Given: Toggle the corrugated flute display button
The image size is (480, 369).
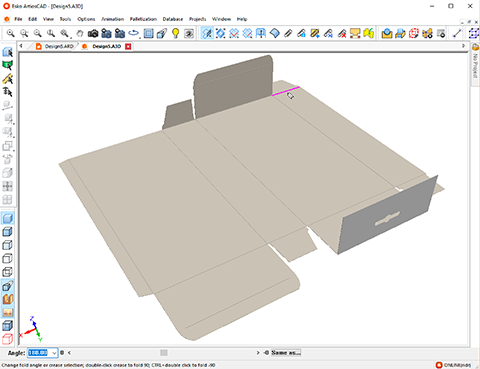Looking at the screenshot, I should tap(8, 299).
